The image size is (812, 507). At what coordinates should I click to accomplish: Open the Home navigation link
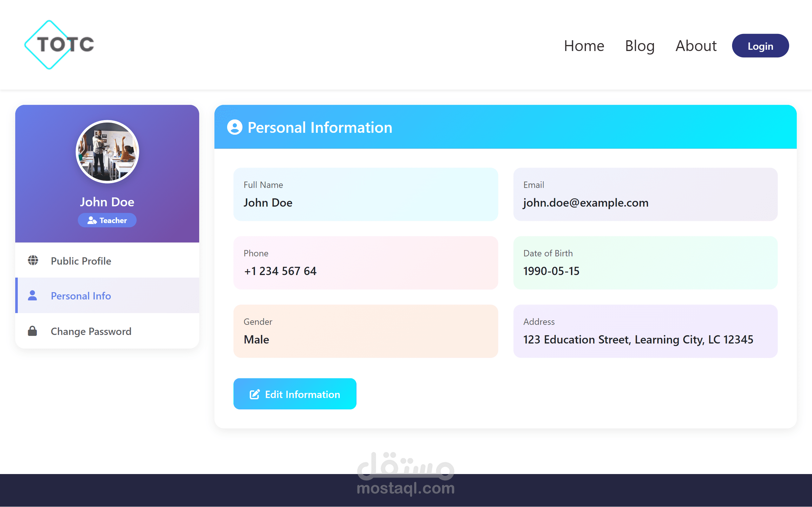tap(584, 46)
